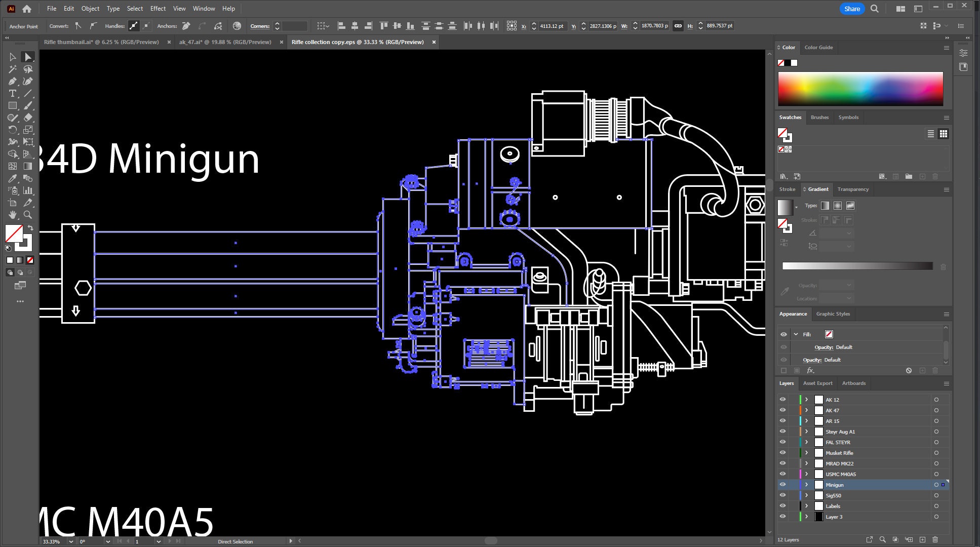Viewport: 980px width, 547px height.
Task: Hide the Labels layer
Action: [x=782, y=506]
